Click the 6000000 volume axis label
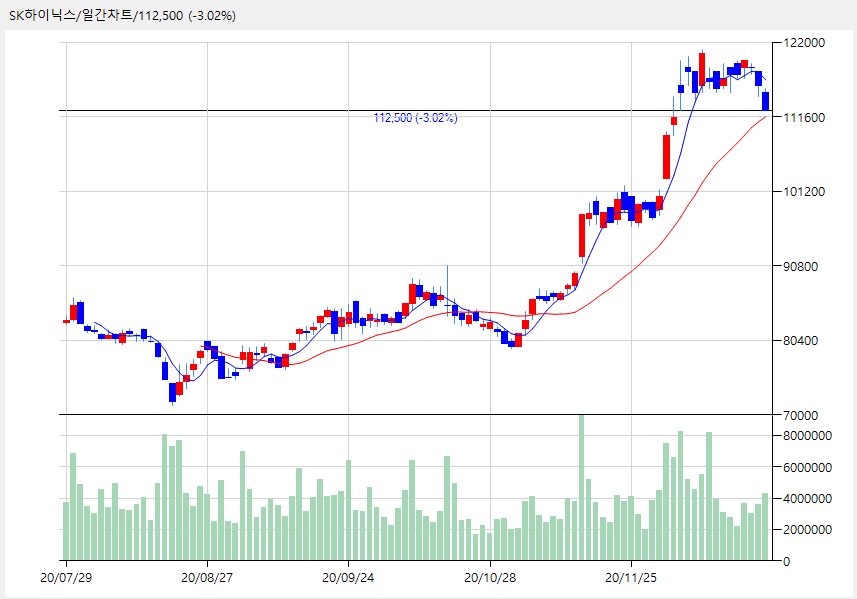 click(x=807, y=467)
